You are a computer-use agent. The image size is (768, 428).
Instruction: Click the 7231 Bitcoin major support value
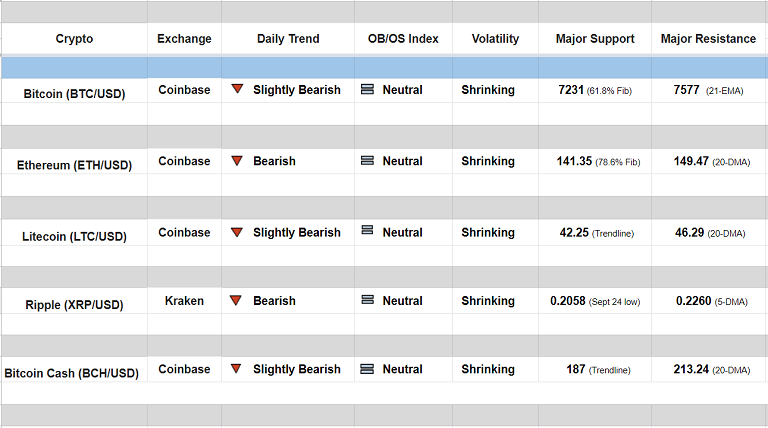tap(572, 90)
